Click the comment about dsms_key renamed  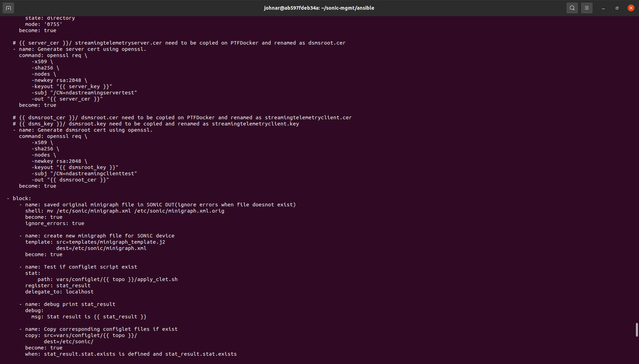click(x=156, y=124)
